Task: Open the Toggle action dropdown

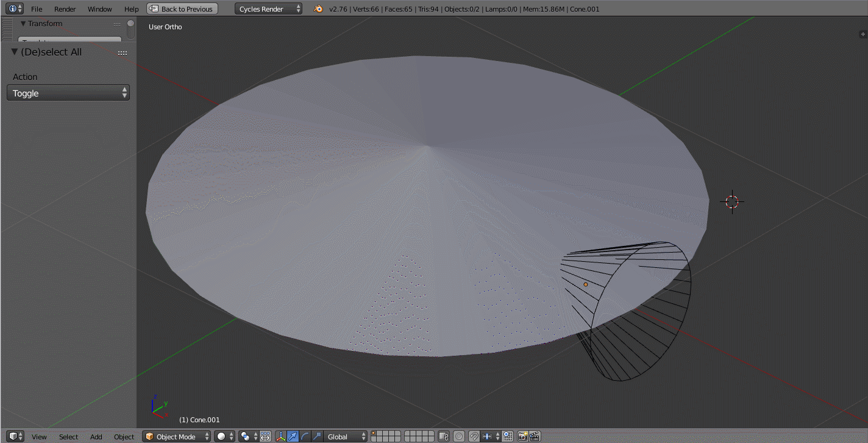Action: coord(68,93)
